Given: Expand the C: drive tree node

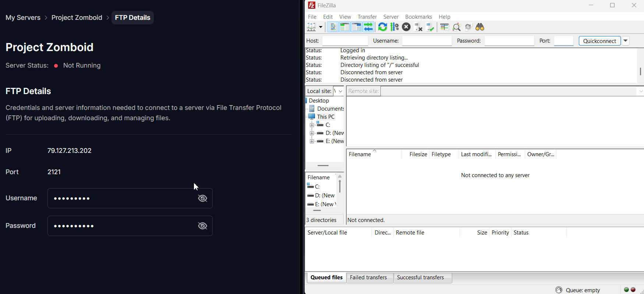Looking at the screenshot, I should 312,125.
